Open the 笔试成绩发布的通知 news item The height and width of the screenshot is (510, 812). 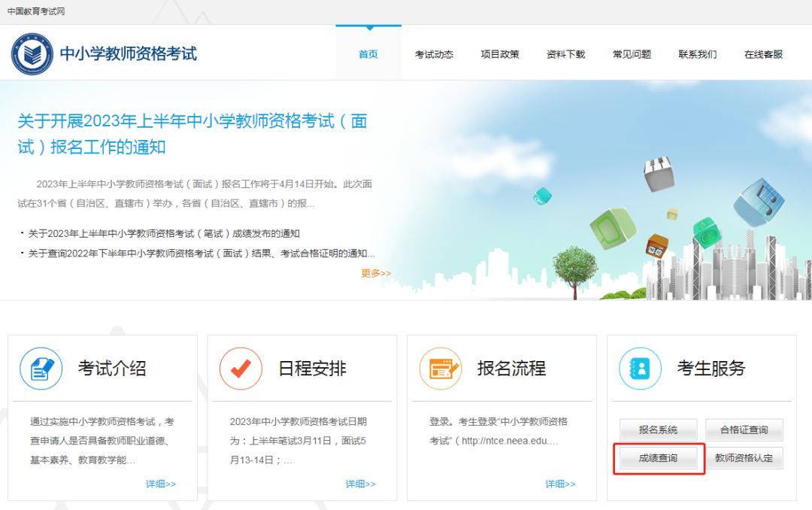[x=164, y=234]
